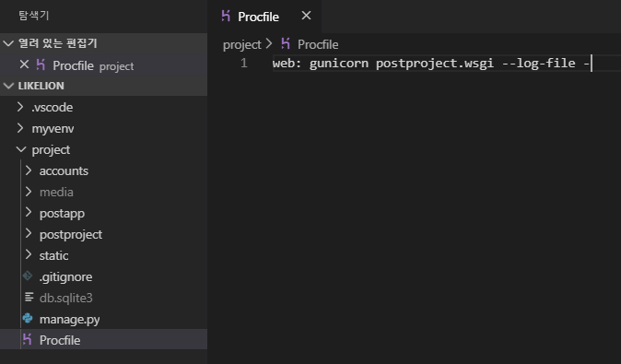The image size is (621, 364).
Task: Click the '탐색기' explorer panel title
Action: coord(34,16)
